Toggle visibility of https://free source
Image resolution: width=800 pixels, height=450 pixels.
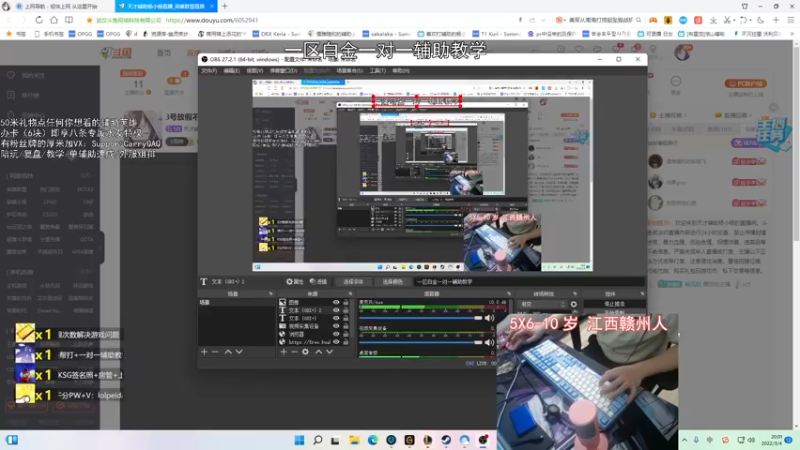click(336, 342)
